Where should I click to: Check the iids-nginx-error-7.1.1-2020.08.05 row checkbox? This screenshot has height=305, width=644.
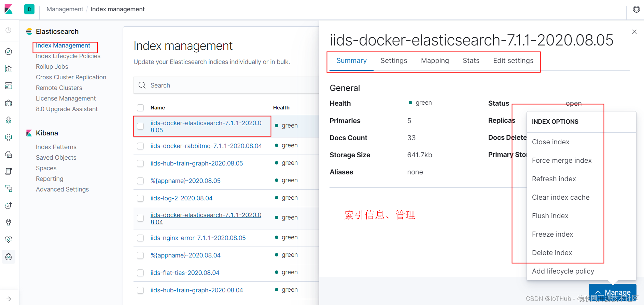[140, 238]
